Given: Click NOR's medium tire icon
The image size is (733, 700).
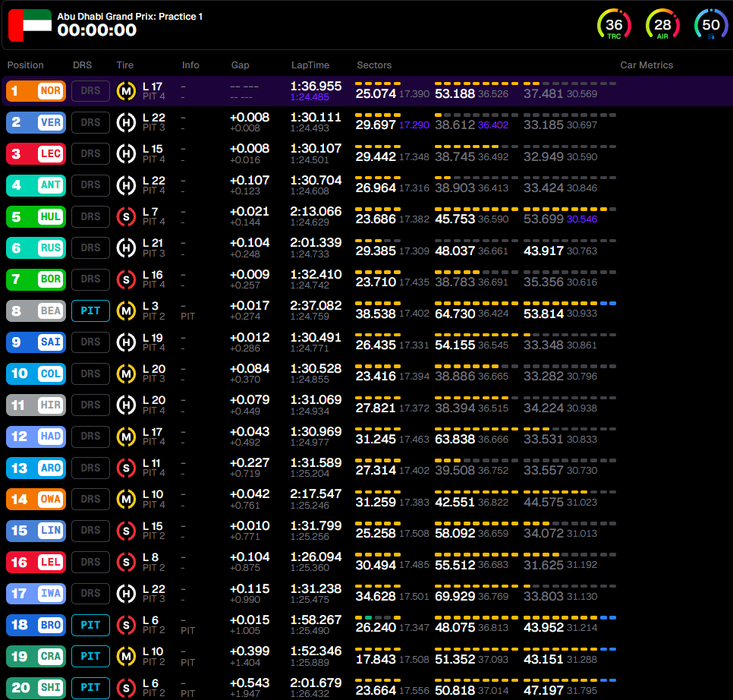Looking at the screenshot, I should [x=126, y=90].
